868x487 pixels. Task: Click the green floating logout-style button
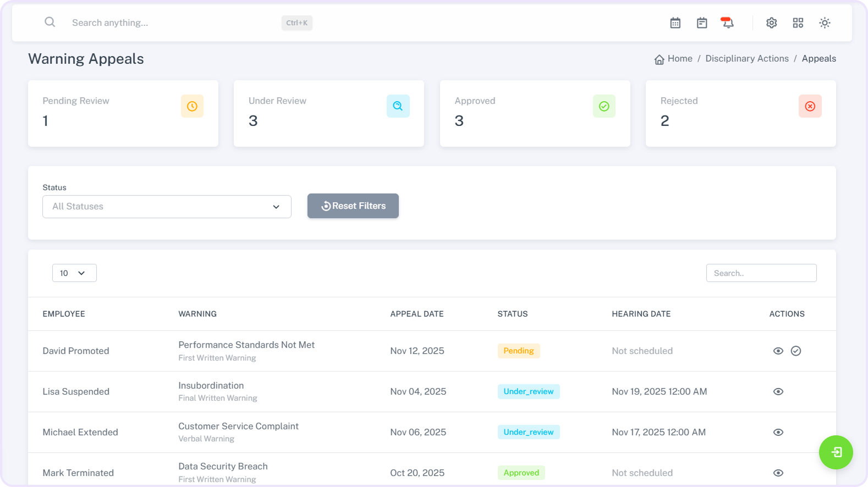[836, 452]
